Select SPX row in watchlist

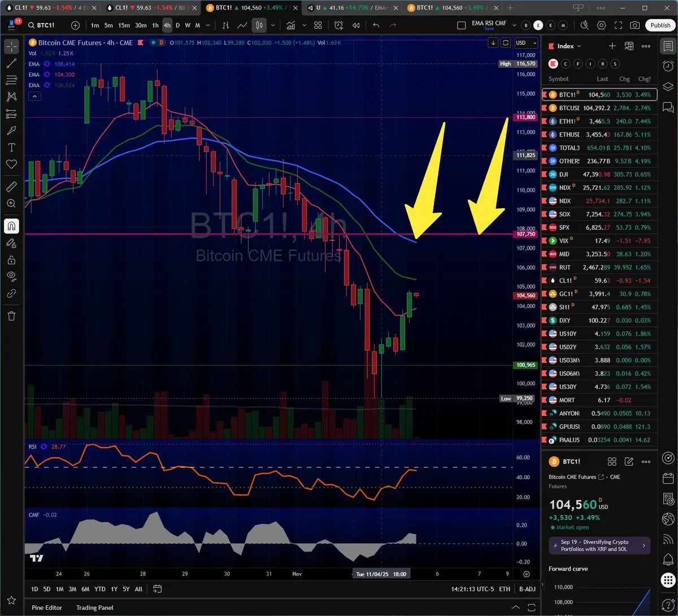click(x=599, y=227)
